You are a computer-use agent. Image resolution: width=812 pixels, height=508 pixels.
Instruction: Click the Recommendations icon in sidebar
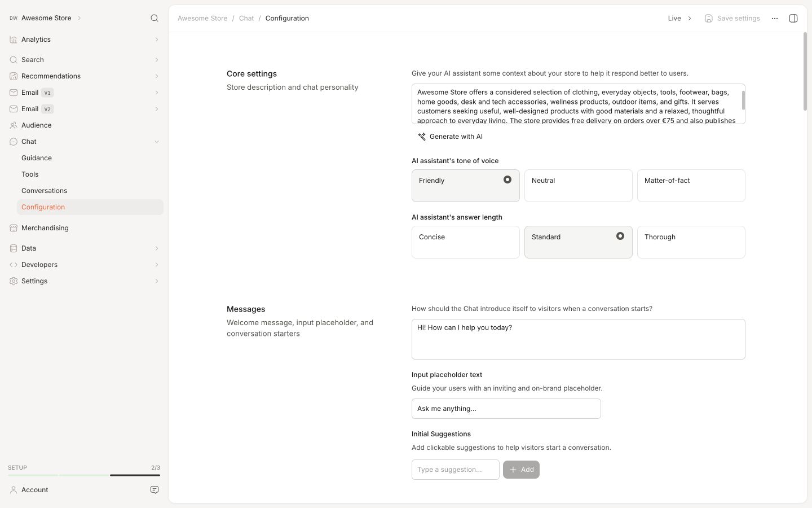(x=14, y=76)
